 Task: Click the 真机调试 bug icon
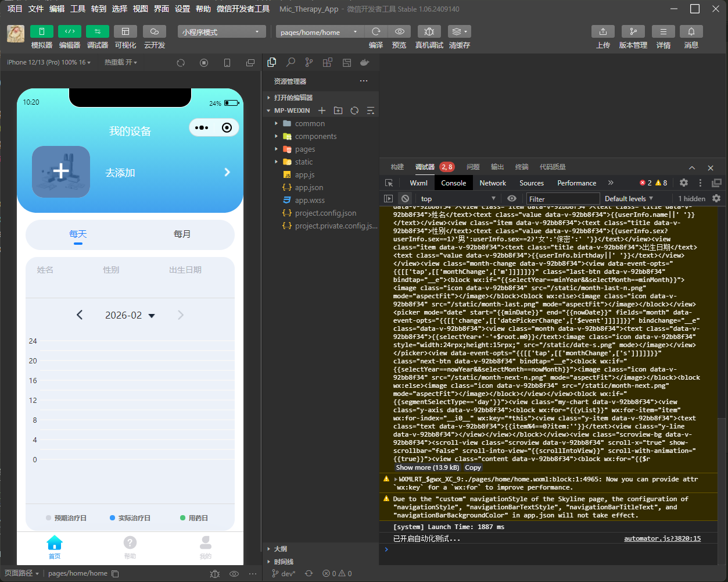click(x=429, y=31)
